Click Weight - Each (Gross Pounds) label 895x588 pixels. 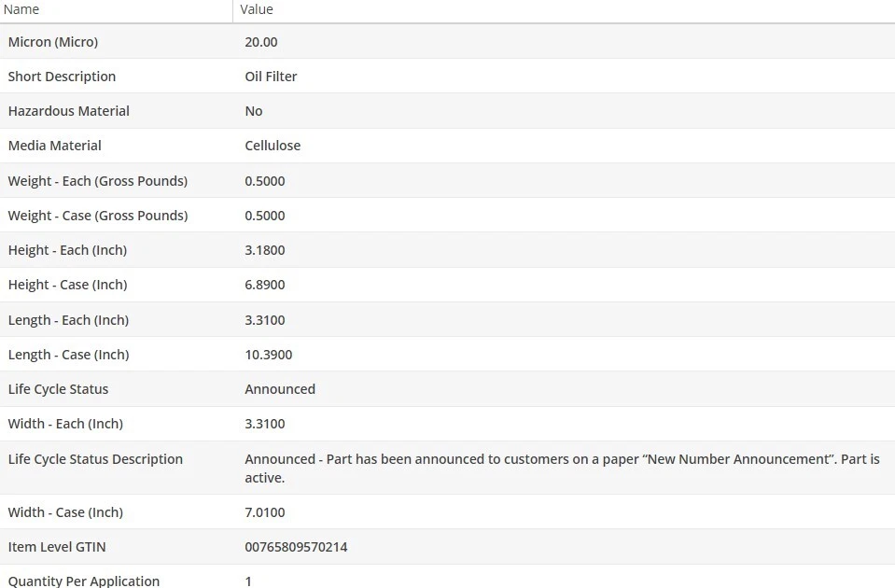(98, 181)
